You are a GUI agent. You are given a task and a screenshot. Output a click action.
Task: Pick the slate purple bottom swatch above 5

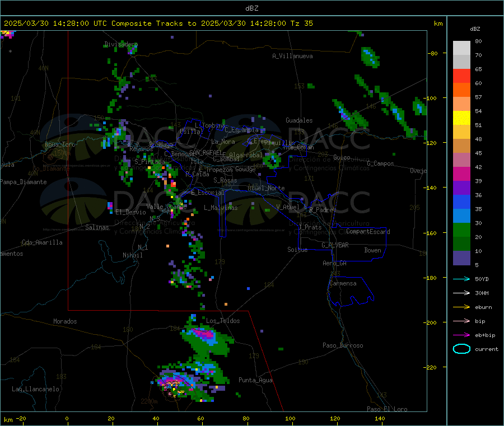pos(461,258)
